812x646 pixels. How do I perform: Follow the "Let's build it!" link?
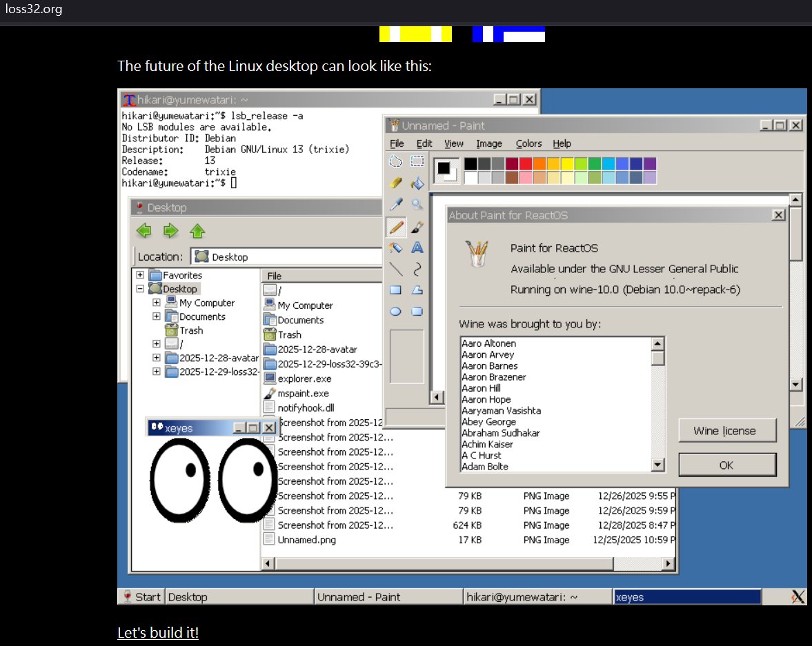158,632
